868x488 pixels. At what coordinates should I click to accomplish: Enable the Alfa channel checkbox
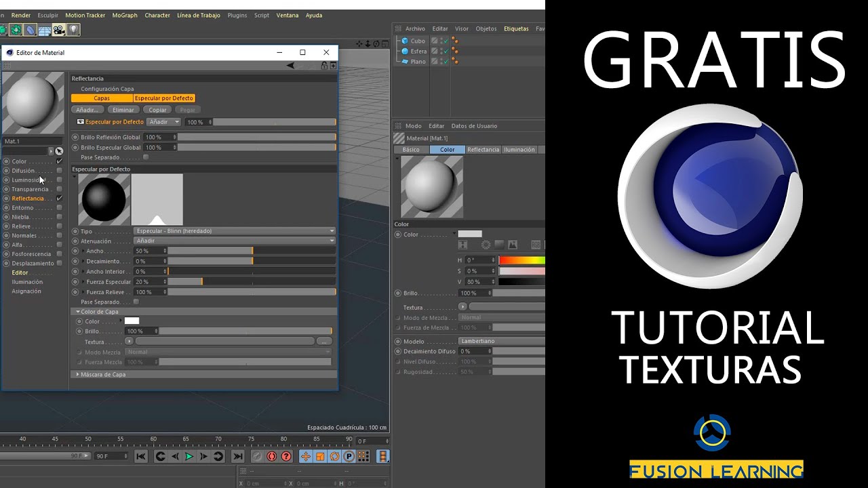point(59,245)
